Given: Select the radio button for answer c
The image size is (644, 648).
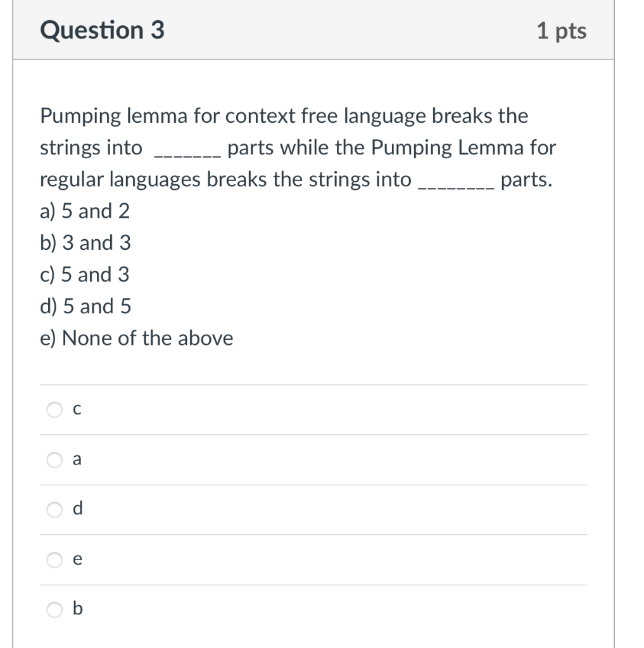Looking at the screenshot, I should [54, 409].
